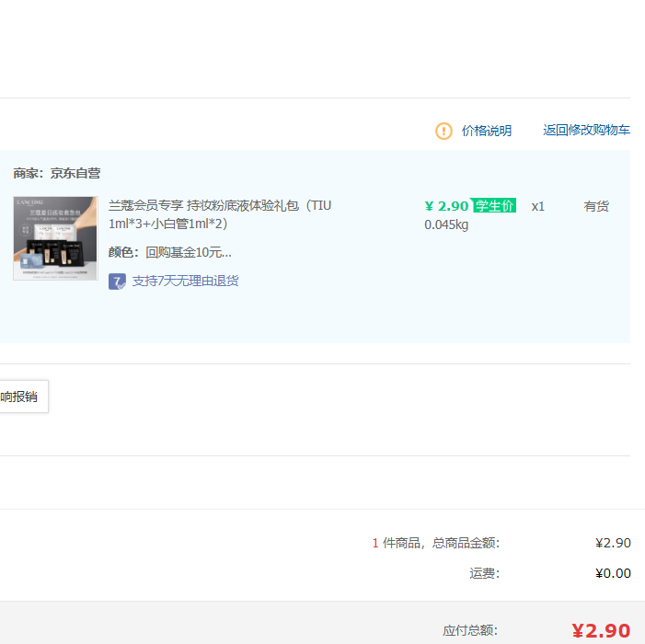The width and height of the screenshot is (645, 644).
Task: Open the Lancôme product thumbnail image
Action: 55,238
